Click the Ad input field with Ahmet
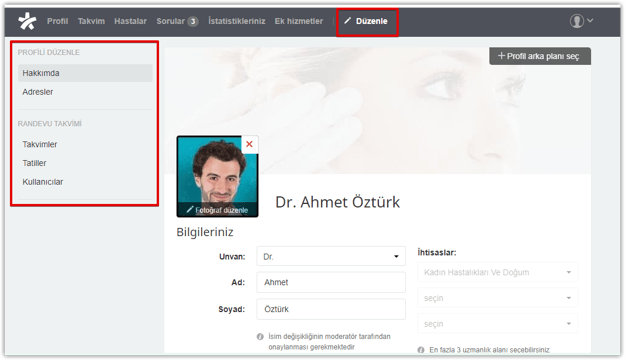 coord(331,282)
